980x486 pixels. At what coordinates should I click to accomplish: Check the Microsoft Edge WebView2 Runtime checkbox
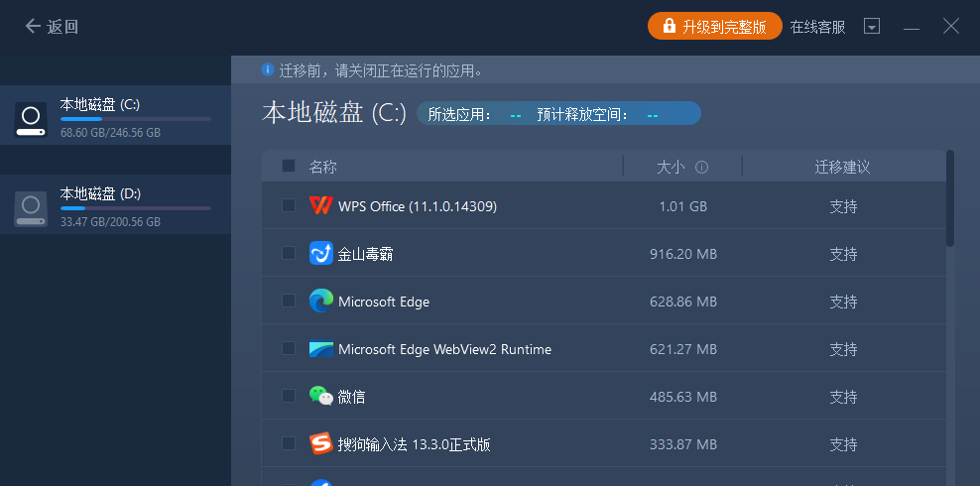tap(288, 348)
